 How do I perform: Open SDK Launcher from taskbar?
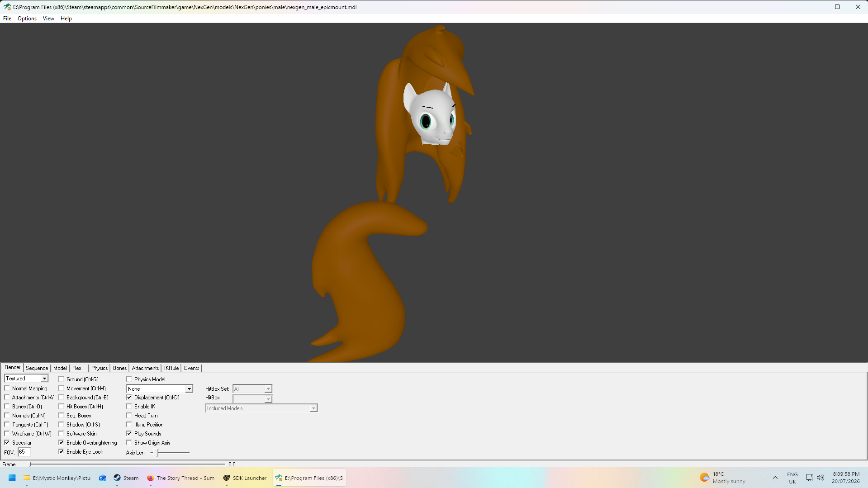click(x=245, y=478)
